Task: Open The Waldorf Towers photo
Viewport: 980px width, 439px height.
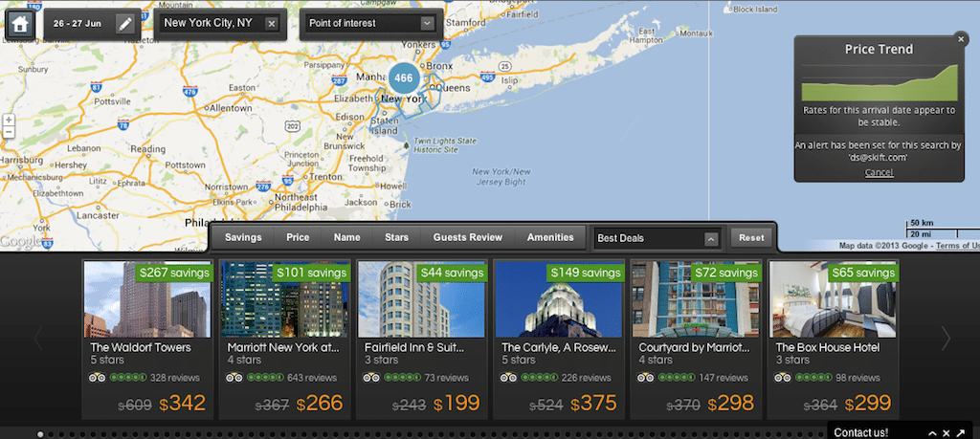Action: click(147, 299)
